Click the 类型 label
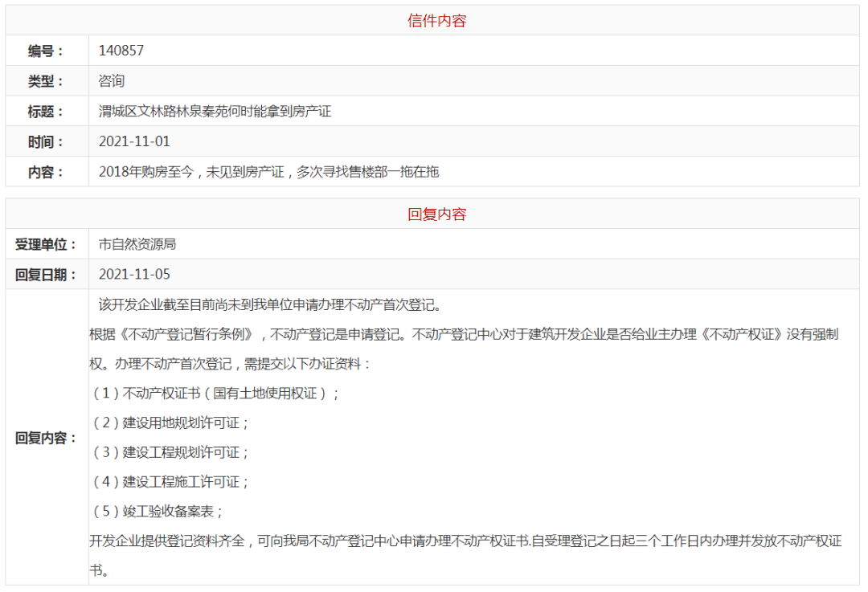868x592 pixels. pos(46,81)
